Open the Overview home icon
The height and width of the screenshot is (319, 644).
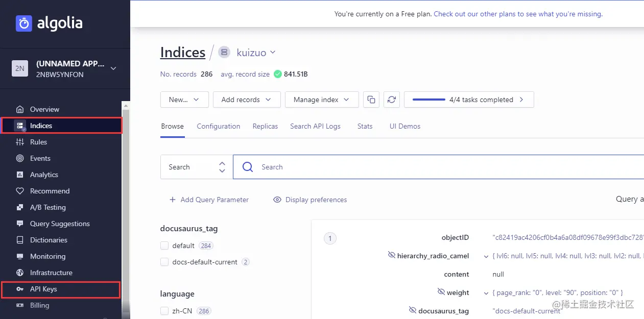20,109
